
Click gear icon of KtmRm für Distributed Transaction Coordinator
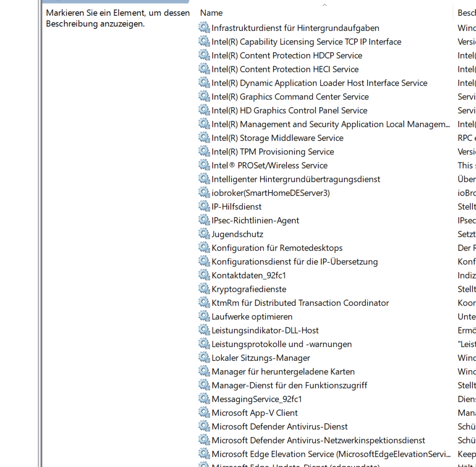click(x=204, y=303)
